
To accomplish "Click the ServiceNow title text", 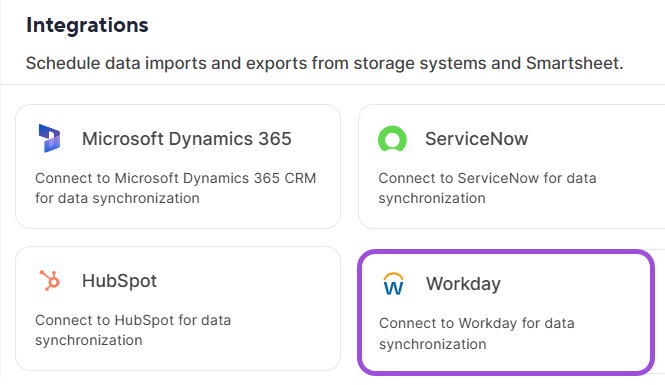I will [477, 139].
